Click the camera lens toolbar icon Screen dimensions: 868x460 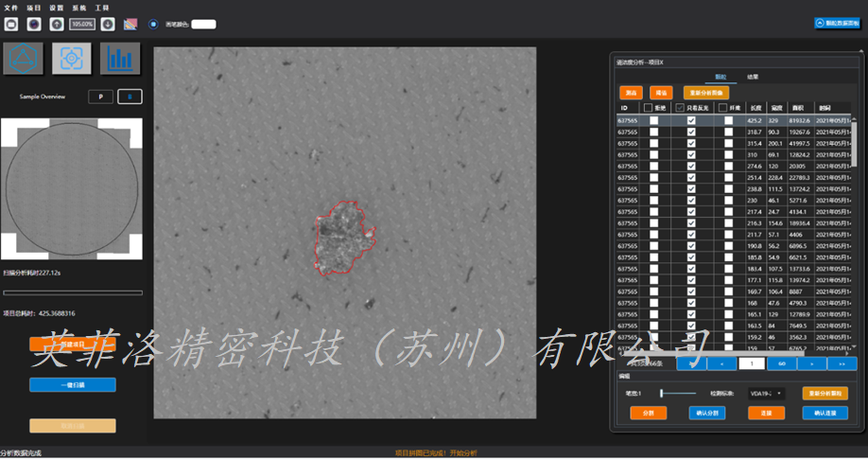tap(34, 24)
